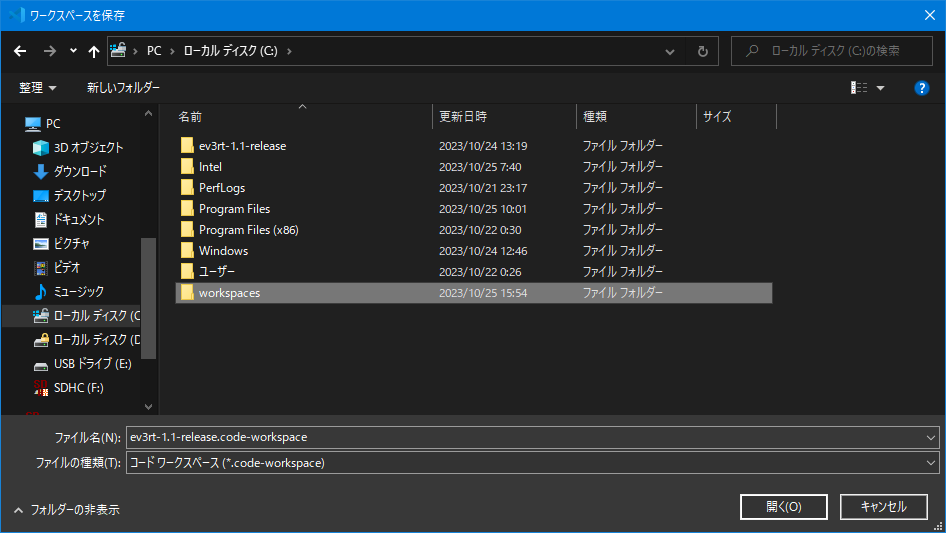Expand the chevron after PC breadcrumb

172,51
